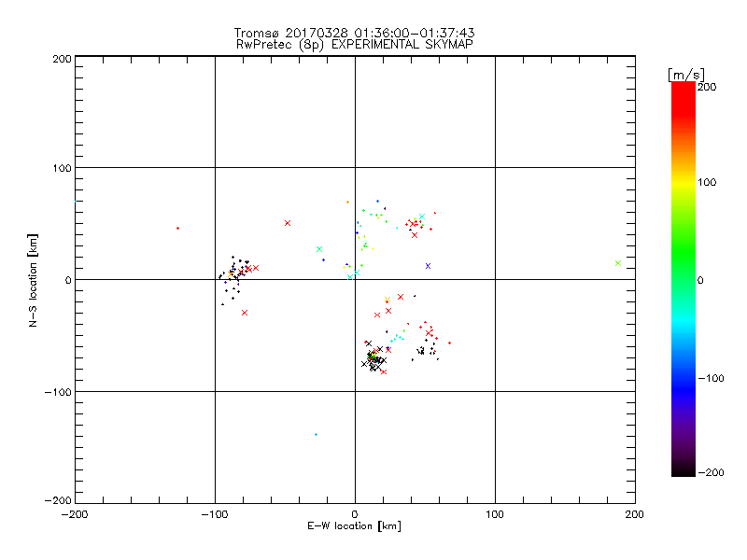The height and width of the screenshot is (560, 747).
Task: Click the 'N-S location [km]' axis label
Action: point(33,280)
